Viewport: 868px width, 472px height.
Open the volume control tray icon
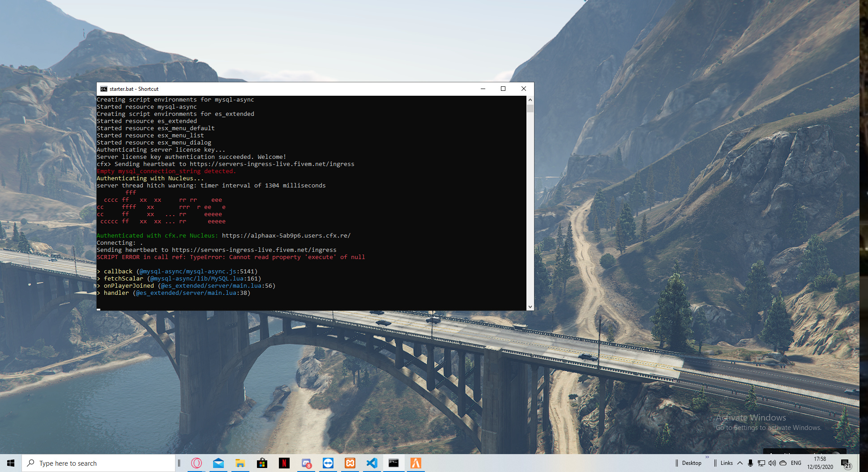click(x=772, y=463)
